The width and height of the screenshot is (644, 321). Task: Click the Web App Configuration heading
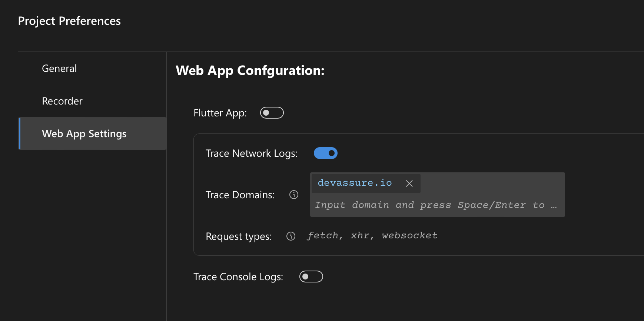[x=250, y=70]
